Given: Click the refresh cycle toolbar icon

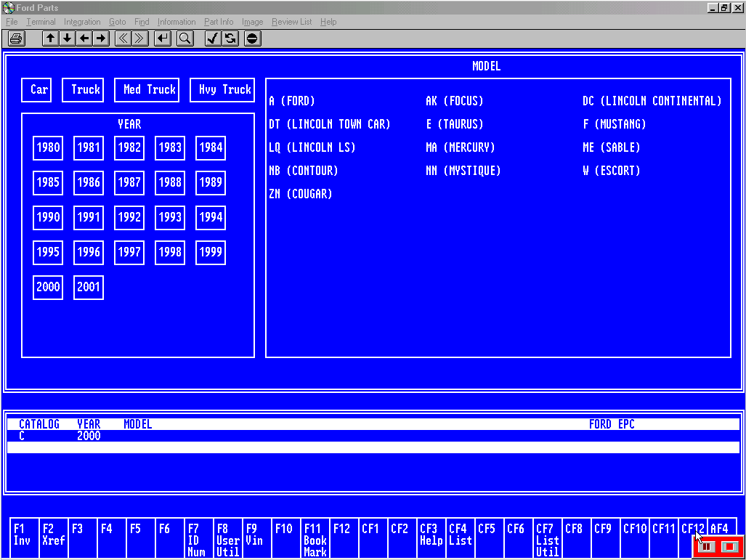Looking at the screenshot, I should pyautogui.click(x=230, y=38).
